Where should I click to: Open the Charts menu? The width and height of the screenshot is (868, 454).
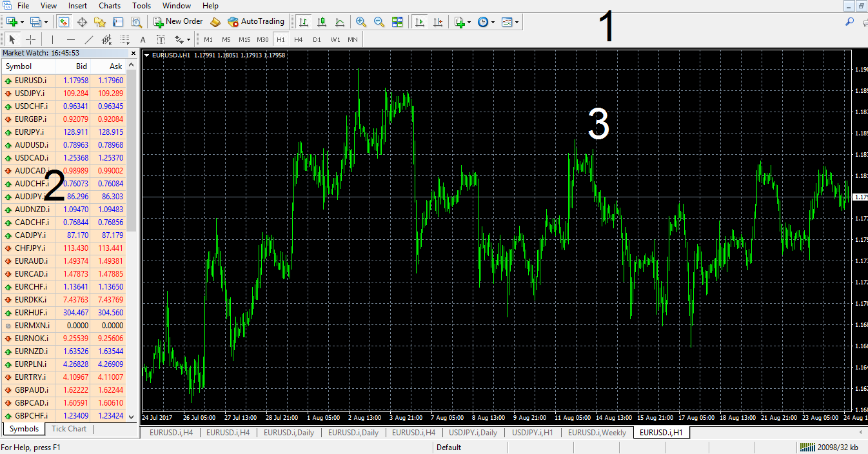(x=109, y=5)
